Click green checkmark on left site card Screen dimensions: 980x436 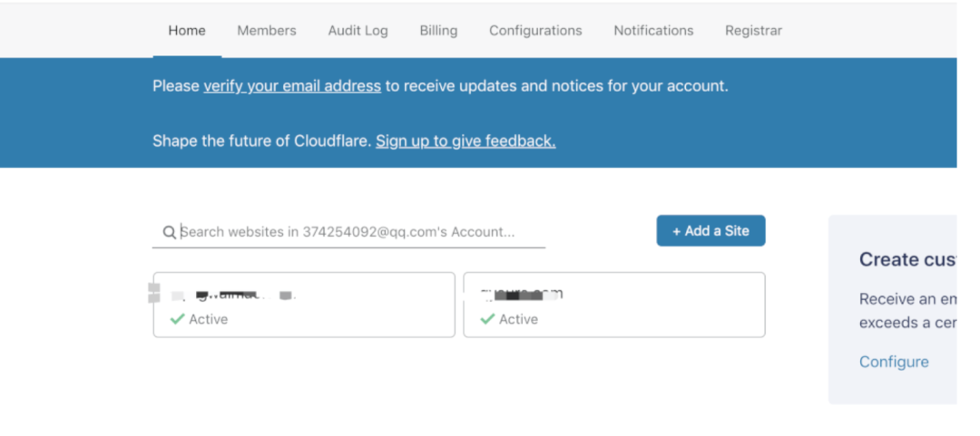click(x=177, y=319)
